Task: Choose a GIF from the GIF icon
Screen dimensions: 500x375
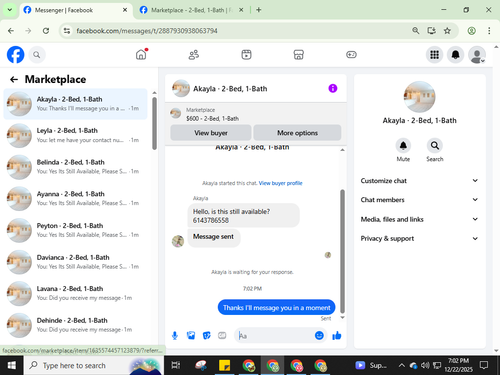Action: point(222,335)
